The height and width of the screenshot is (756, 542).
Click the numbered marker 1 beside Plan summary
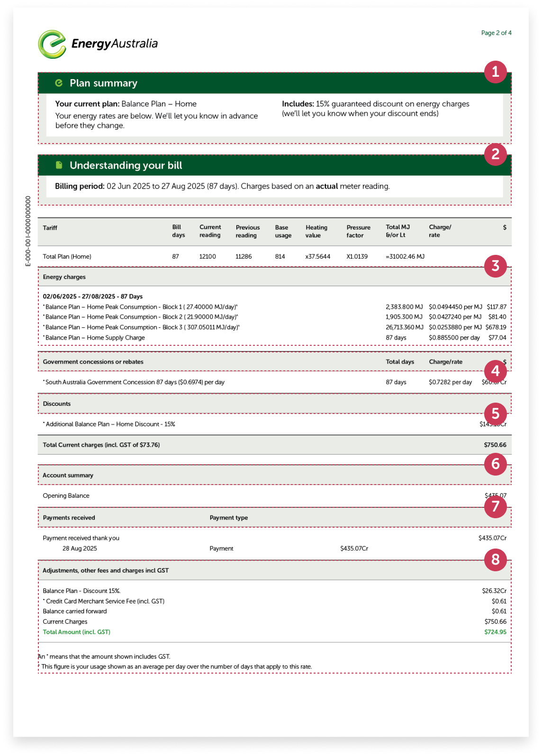pos(495,72)
